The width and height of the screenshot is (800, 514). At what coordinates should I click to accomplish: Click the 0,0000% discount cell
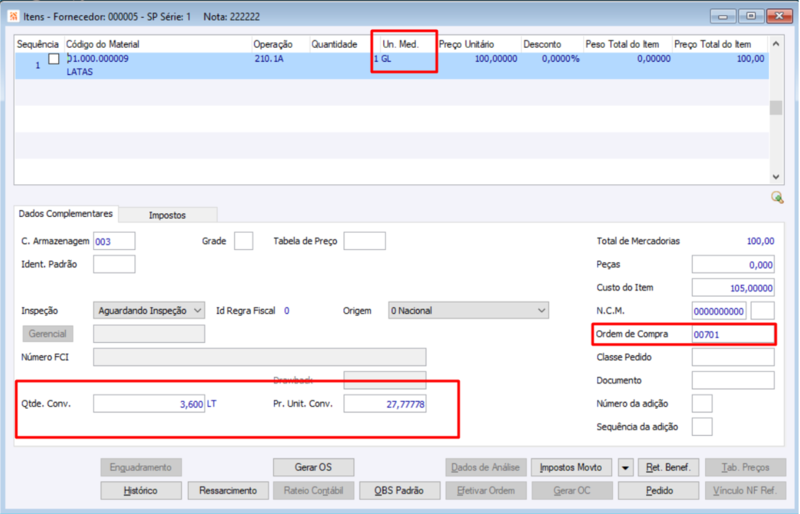pyautogui.click(x=560, y=59)
